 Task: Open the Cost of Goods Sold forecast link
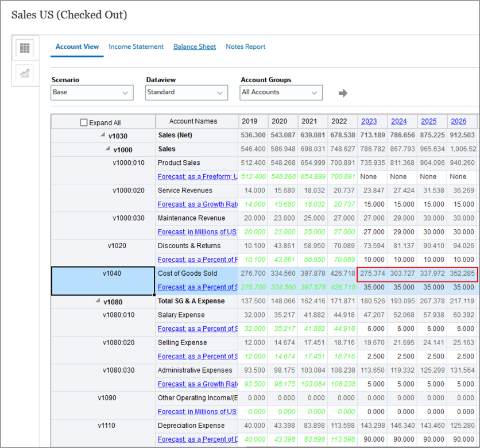[x=197, y=287]
